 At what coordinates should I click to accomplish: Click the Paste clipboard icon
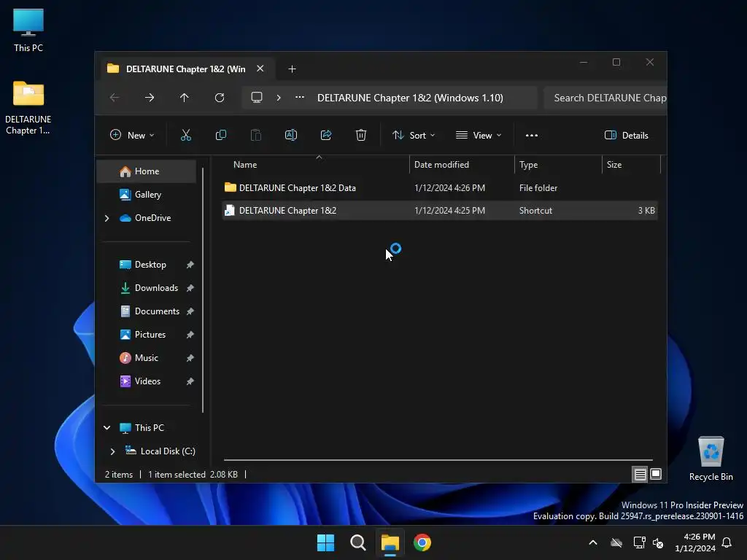pos(256,135)
